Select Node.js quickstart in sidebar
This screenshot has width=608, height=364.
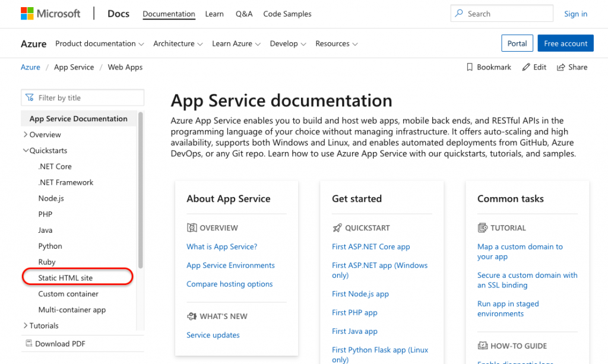tap(51, 198)
